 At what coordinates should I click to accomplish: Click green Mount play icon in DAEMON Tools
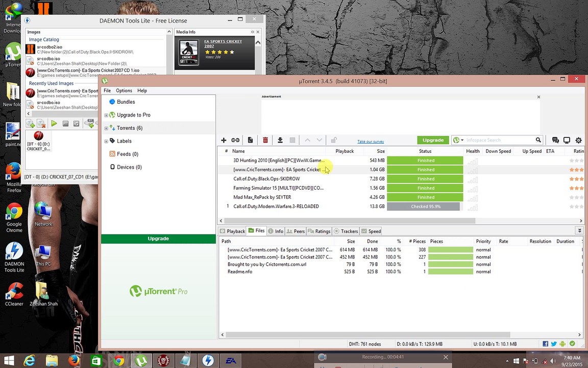[54, 123]
